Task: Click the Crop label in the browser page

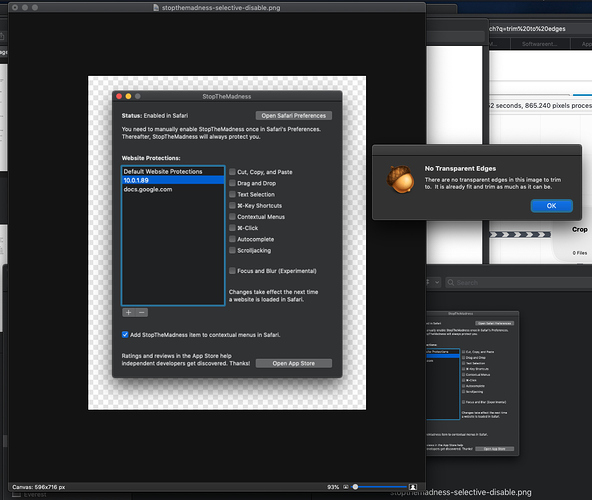Action: click(x=580, y=230)
